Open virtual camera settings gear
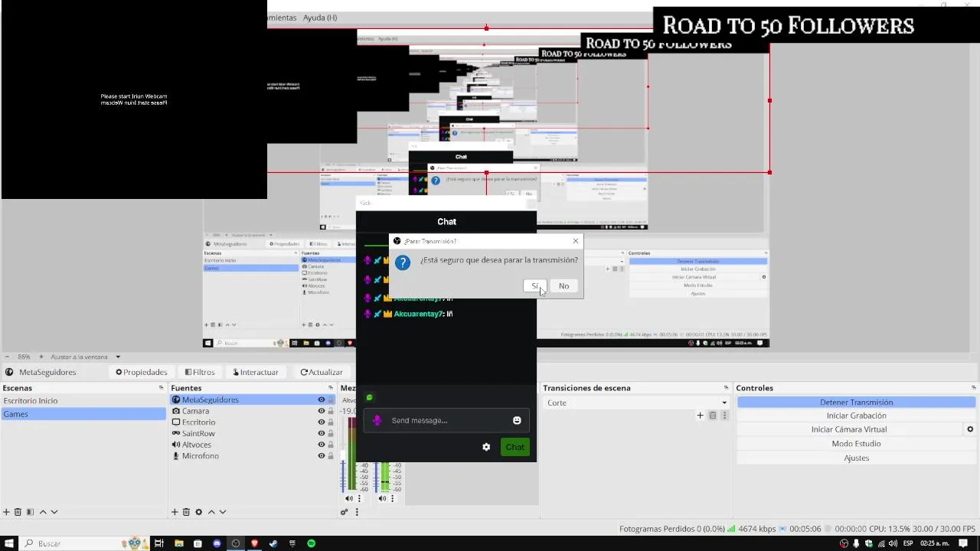980x551 pixels. coord(970,429)
